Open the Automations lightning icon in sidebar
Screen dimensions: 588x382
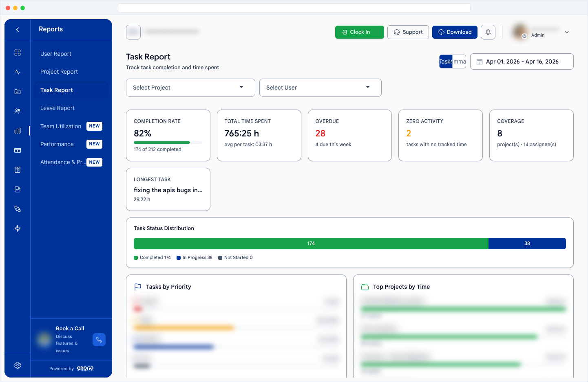click(x=17, y=228)
